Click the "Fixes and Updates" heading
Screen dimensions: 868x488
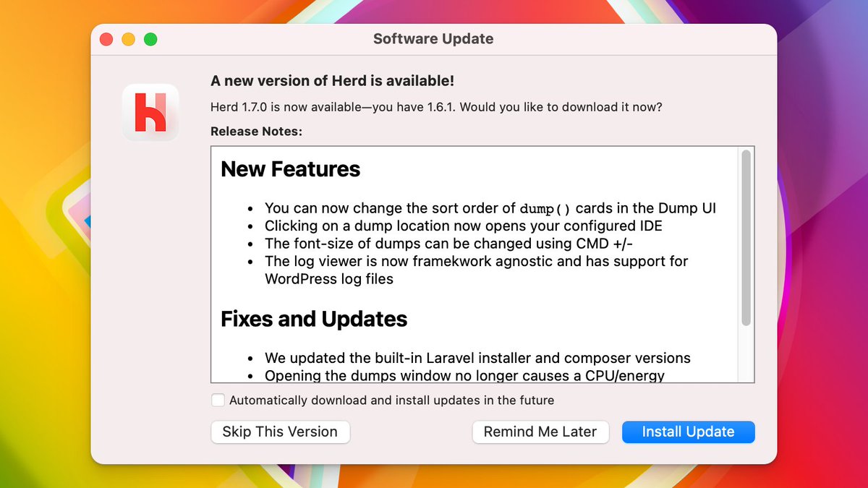[314, 319]
